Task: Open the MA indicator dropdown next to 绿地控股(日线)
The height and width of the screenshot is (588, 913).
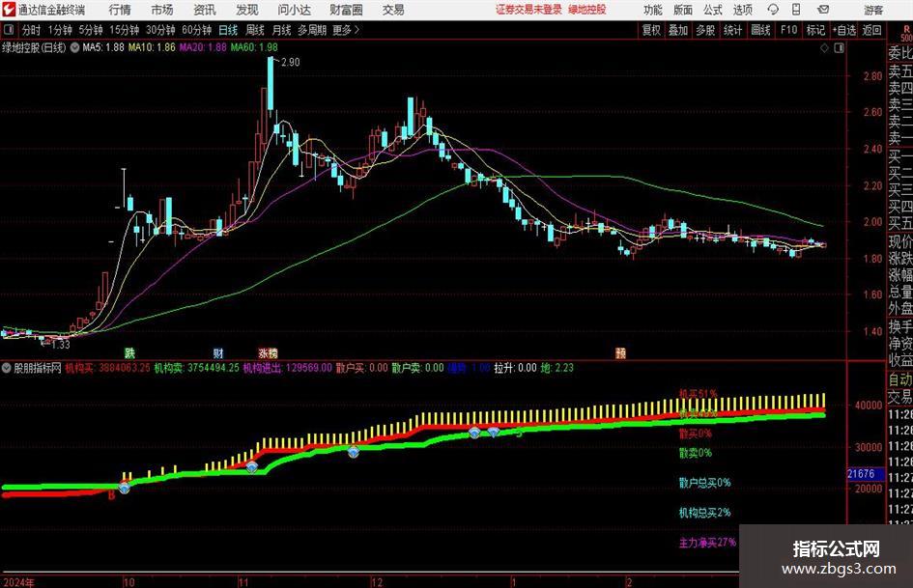Action: click(75, 47)
